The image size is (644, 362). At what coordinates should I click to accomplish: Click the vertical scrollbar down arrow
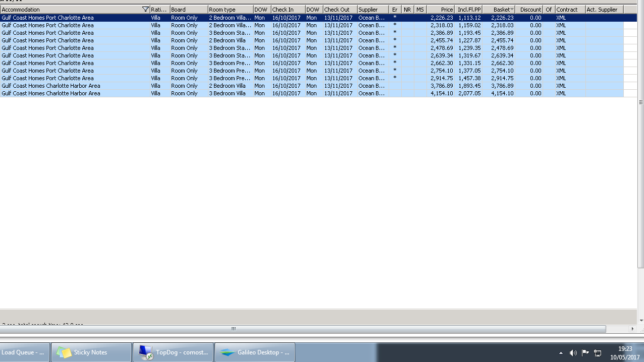[641, 321]
